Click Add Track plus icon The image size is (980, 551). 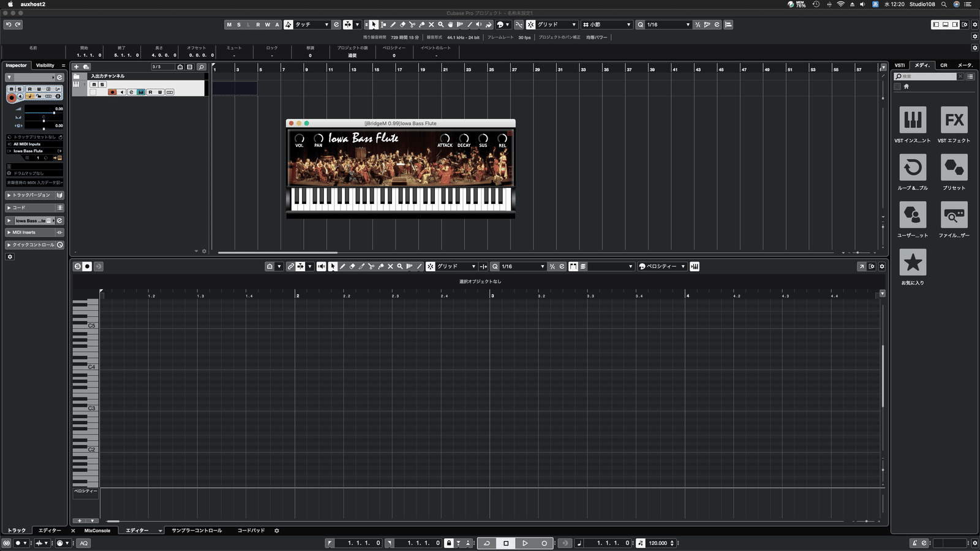77,67
